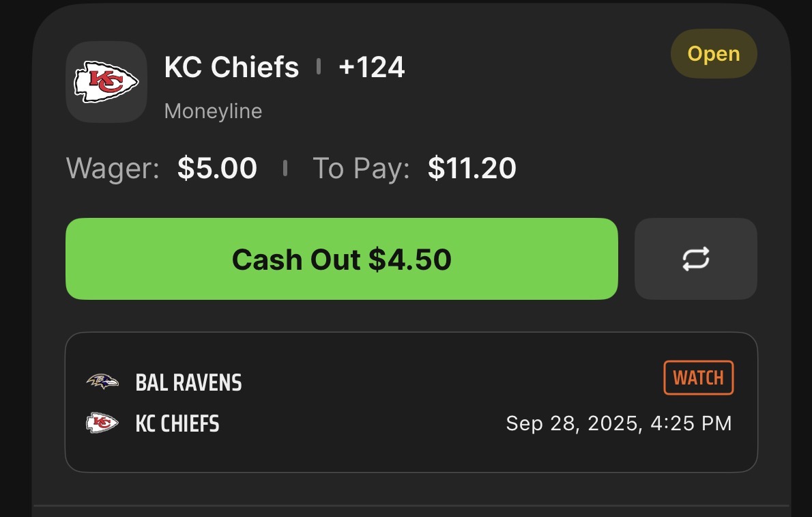Select the small Chiefs arrowhead logo
The height and width of the screenshot is (517, 812).
(x=102, y=423)
